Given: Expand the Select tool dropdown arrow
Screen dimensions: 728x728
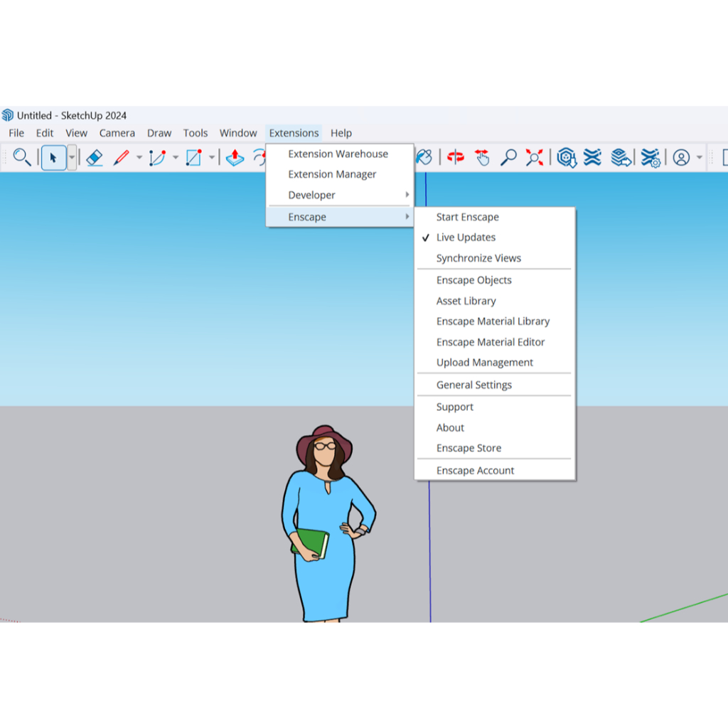Looking at the screenshot, I should [x=72, y=158].
